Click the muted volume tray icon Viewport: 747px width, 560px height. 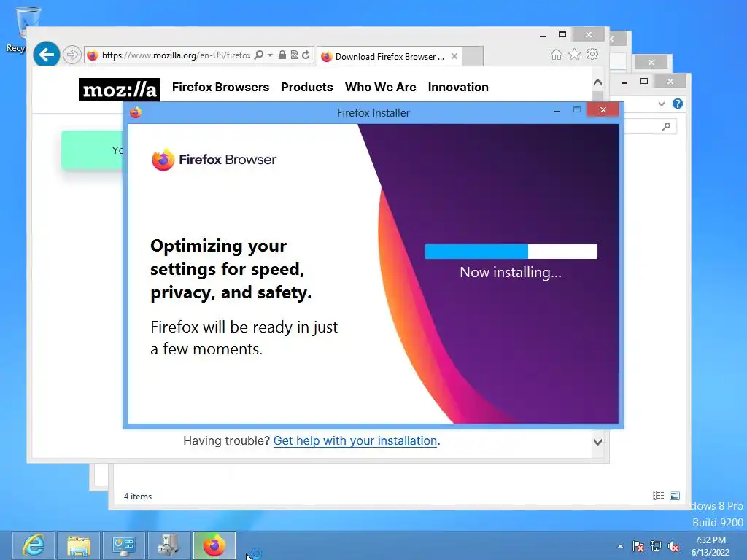click(x=673, y=546)
